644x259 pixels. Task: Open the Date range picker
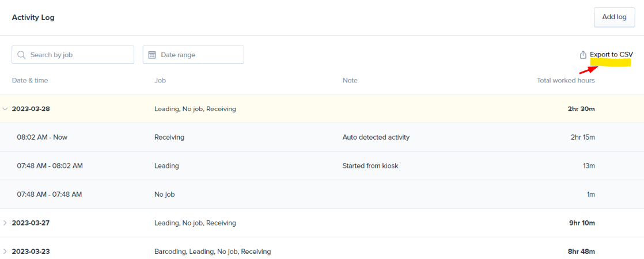[194, 55]
